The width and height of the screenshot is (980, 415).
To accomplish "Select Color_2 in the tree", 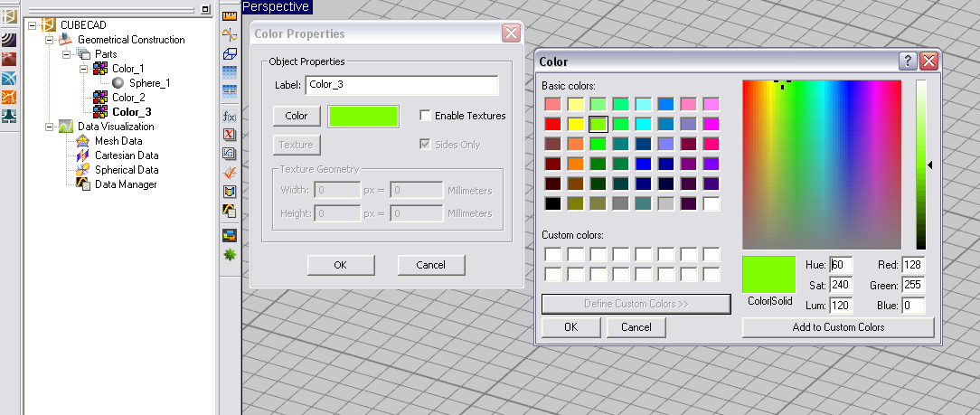I will click(x=128, y=98).
